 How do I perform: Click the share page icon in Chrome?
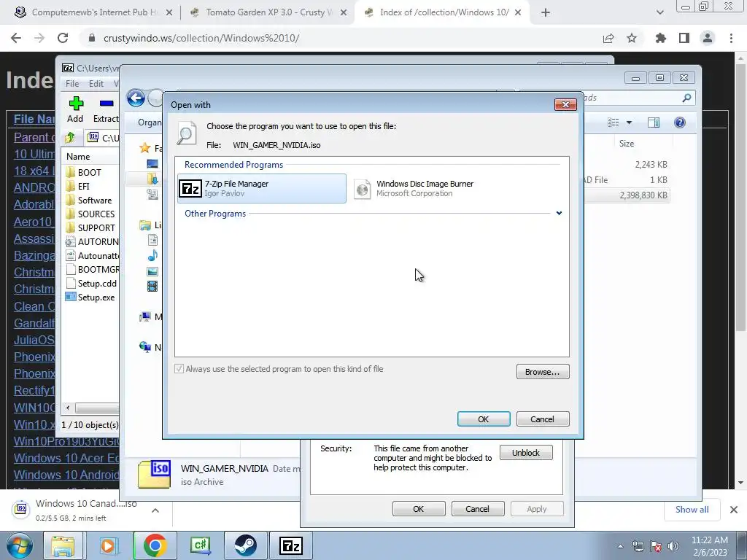tap(608, 38)
